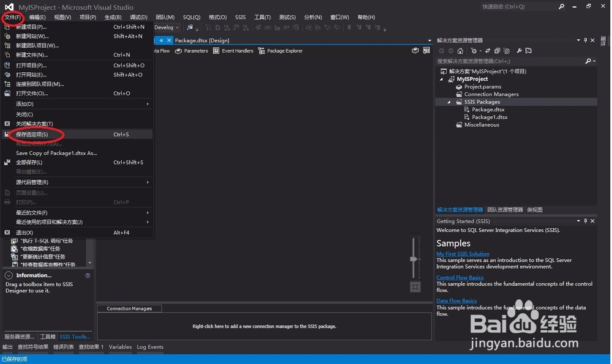612x364 pixels.
Task: Click the fit-to-view icon below zoom slider
Action: tap(416, 287)
